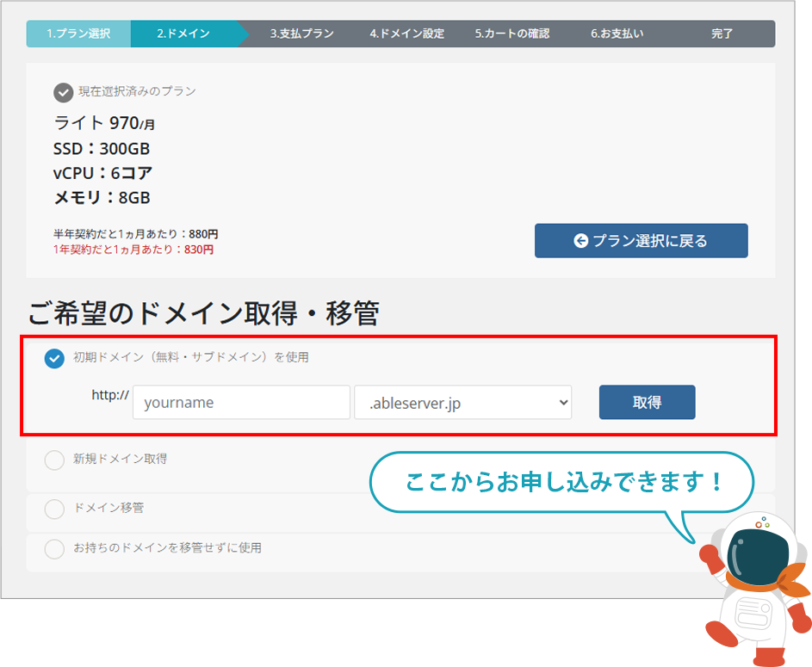Open the .ableserver.jp domain suffix dropdown
The image size is (812, 667).
[463, 402]
